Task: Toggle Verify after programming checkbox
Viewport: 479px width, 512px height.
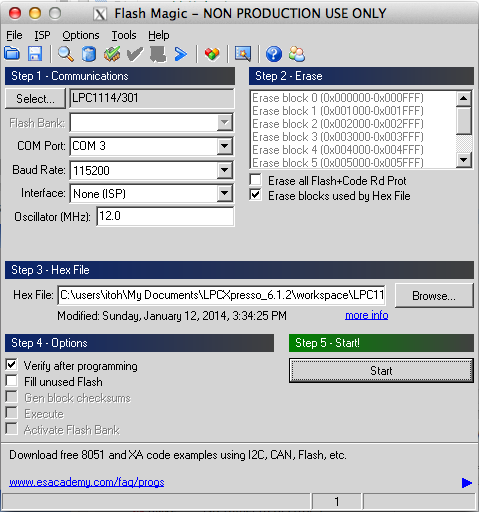Action: (x=12, y=365)
